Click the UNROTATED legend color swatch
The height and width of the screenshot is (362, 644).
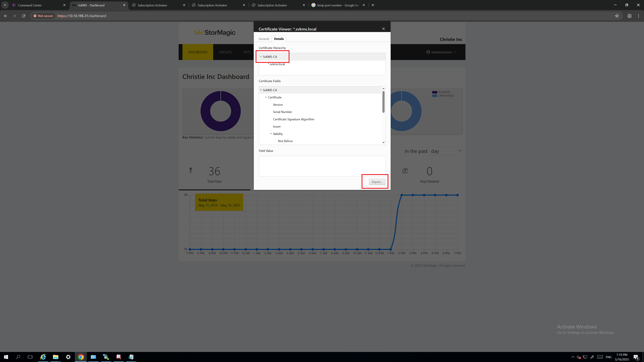(435, 96)
